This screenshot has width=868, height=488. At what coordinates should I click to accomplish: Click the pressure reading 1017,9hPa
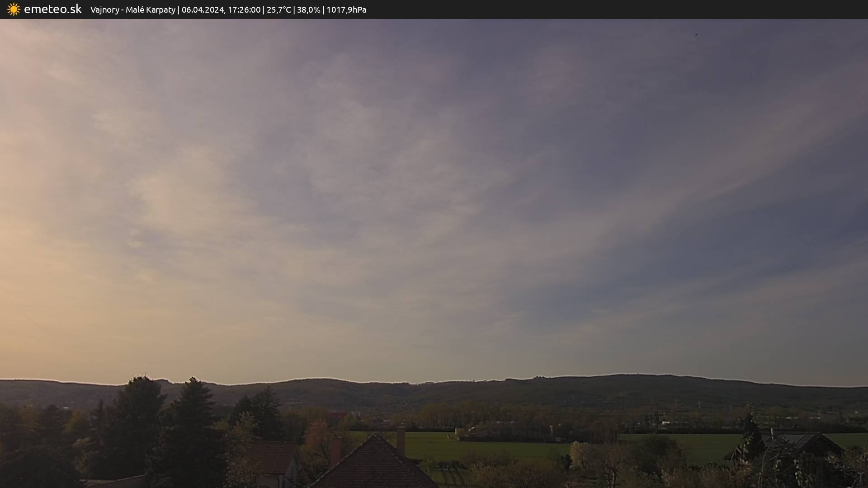coord(346,10)
